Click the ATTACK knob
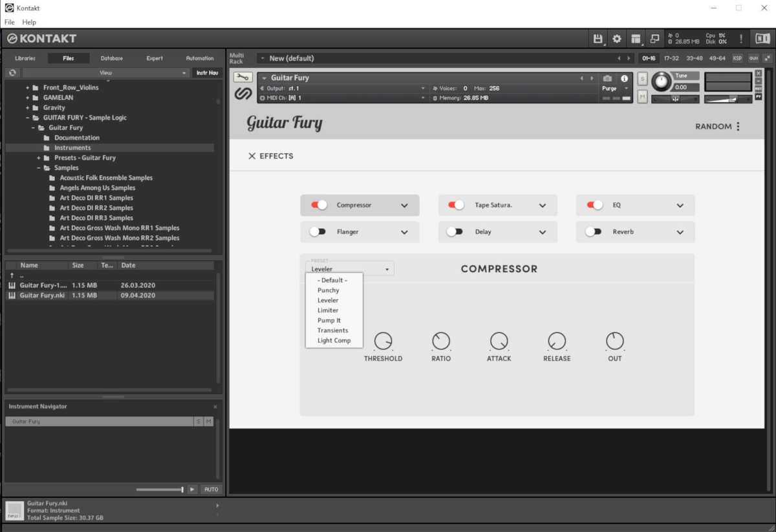Image resolution: width=776 pixels, height=532 pixels. [x=499, y=341]
